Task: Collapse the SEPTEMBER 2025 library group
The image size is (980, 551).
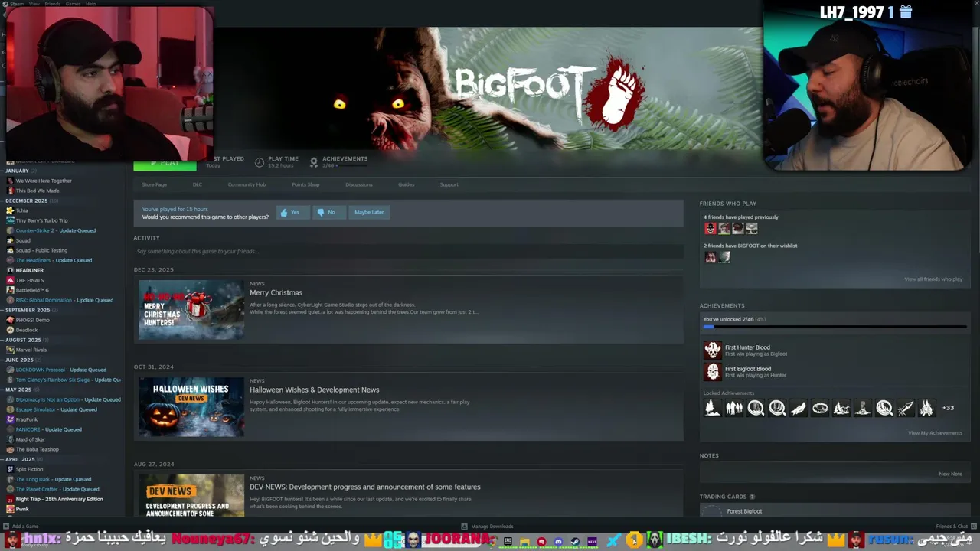Action: click(28, 310)
